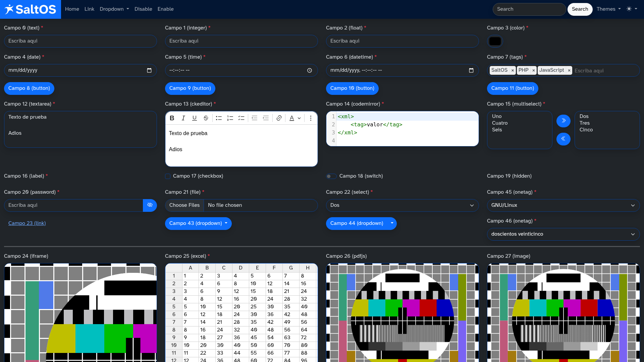
Task: Insert a bulleted list in ckeditor
Action: (x=219, y=118)
